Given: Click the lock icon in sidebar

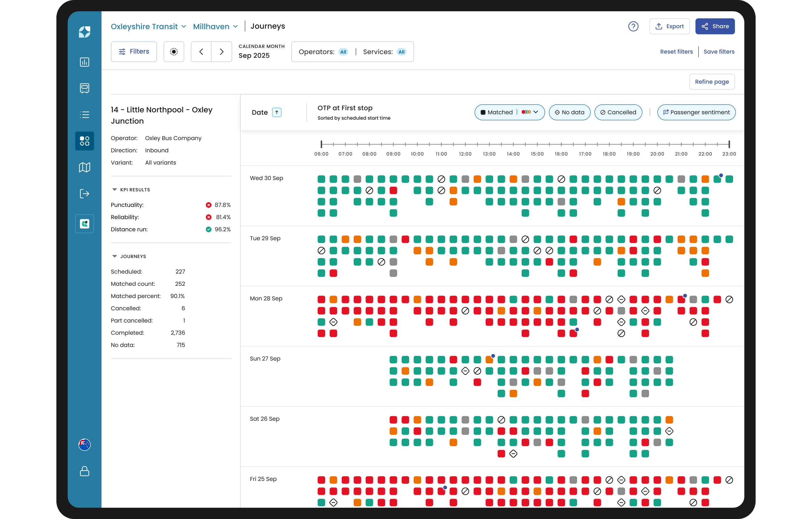Looking at the screenshot, I should 84,471.
